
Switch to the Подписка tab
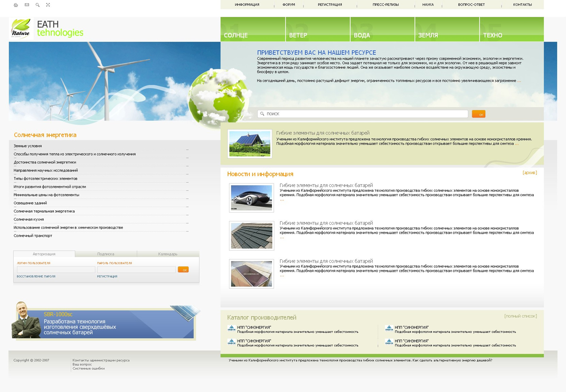[x=106, y=254]
